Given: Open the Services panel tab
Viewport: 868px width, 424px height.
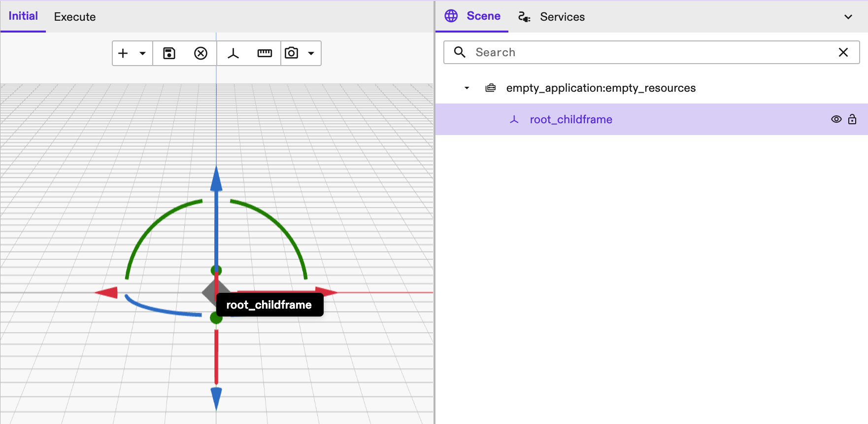Looking at the screenshot, I should click(552, 17).
